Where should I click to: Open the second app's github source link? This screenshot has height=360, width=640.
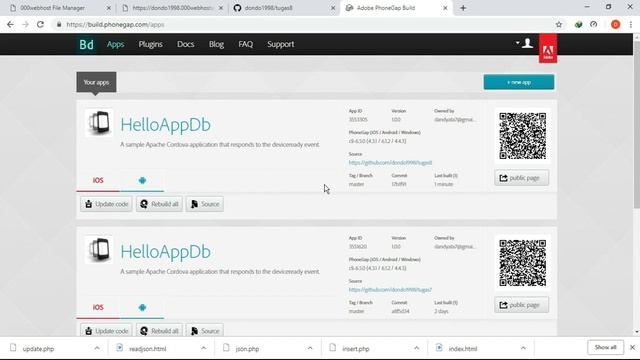tap(390, 289)
